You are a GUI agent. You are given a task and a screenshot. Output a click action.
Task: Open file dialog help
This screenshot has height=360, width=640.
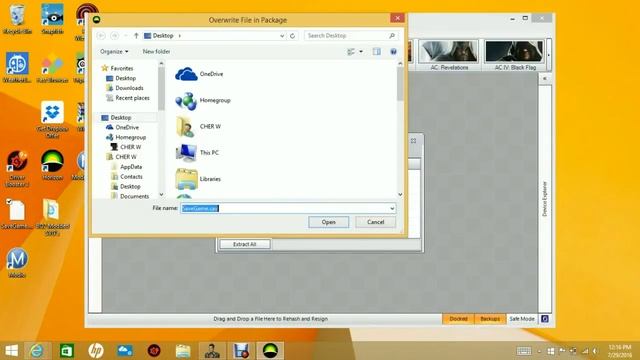(393, 51)
